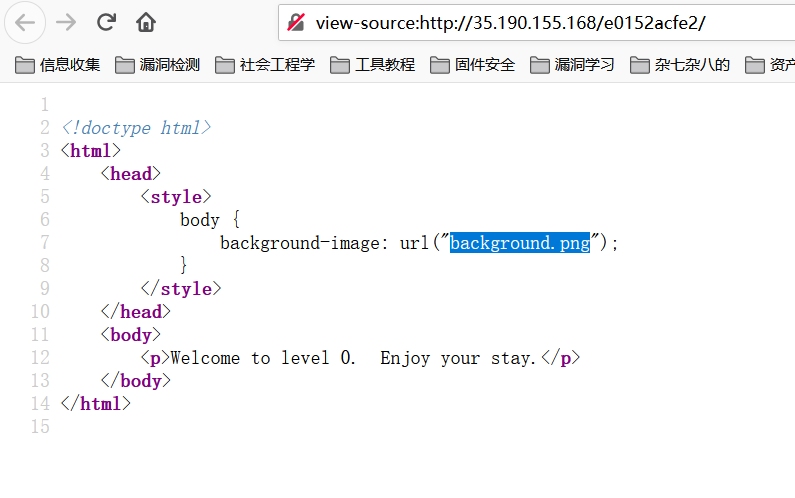
Task: Open the 漏洞学习 bookmark folder
Action: pos(572,65)
